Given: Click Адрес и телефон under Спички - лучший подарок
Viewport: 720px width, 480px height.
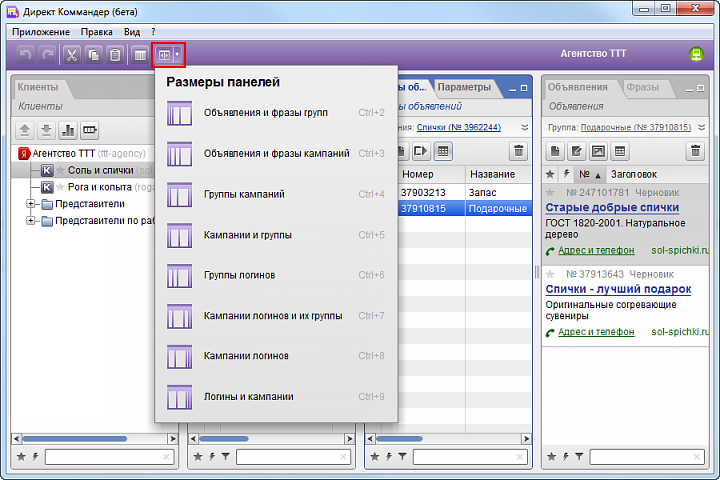Looking at the screenshot, I should tap(596, 332).
